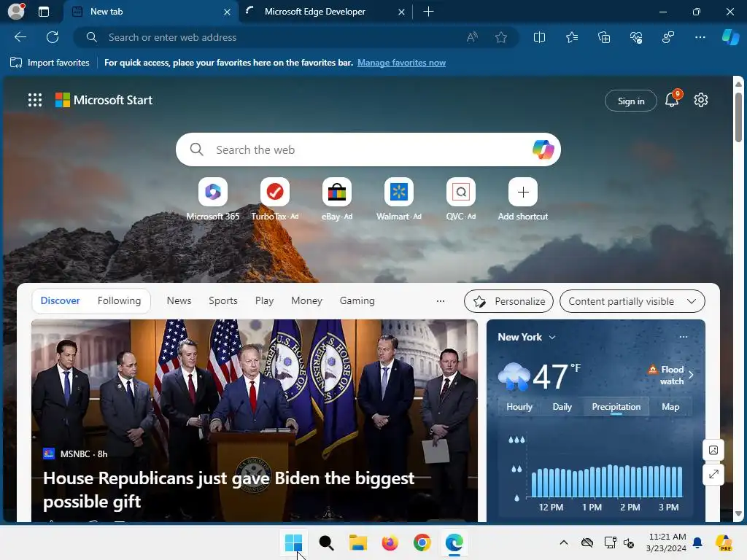Open Settings and more ellipsis
Image resolution: width=747 pixels, height=560 pixels.
700,37
